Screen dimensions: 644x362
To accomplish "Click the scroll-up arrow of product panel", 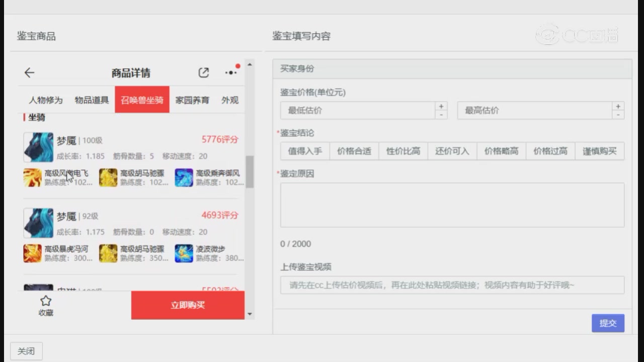I will 250,64.
